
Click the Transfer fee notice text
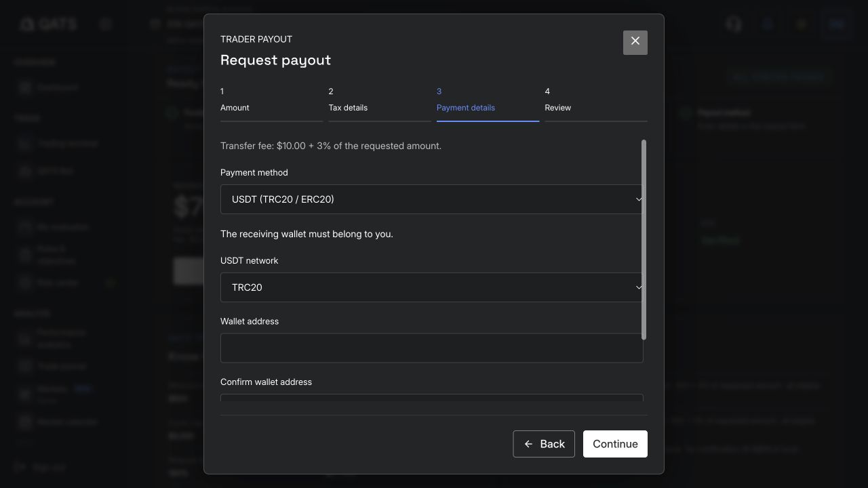click(331, 146)
